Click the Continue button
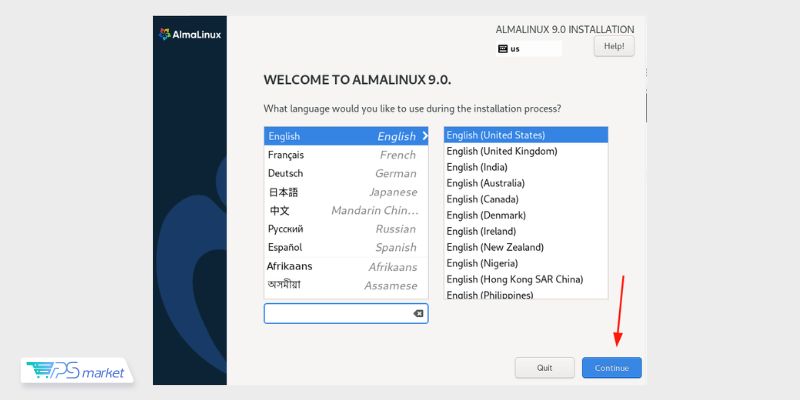The image size is (800, 400). click(x=611, y=368)
